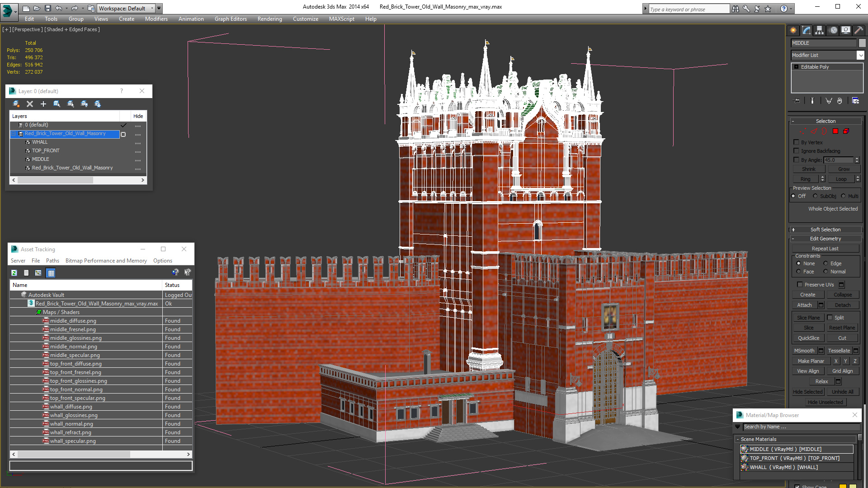
Task: Expand the Editable Poly stack entry
Action: 796,67
